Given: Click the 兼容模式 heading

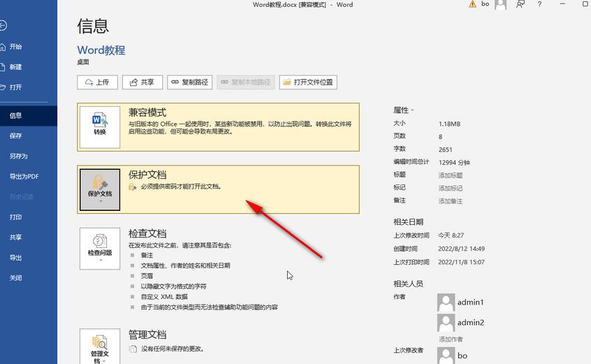Looking at the screenshot, I should [x=147, y=112].
